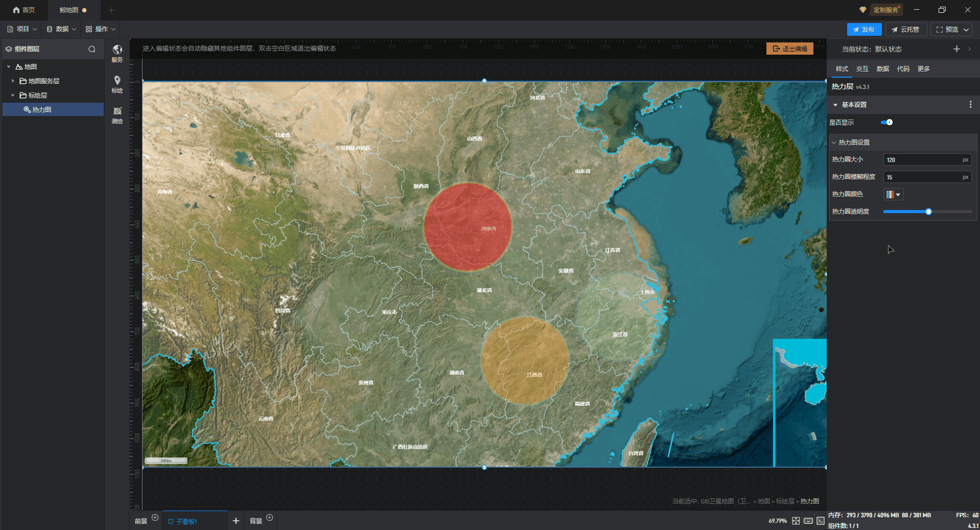Open 基本设置 three-dot options menu
The image size is (980, 530).
click(970, 104)
